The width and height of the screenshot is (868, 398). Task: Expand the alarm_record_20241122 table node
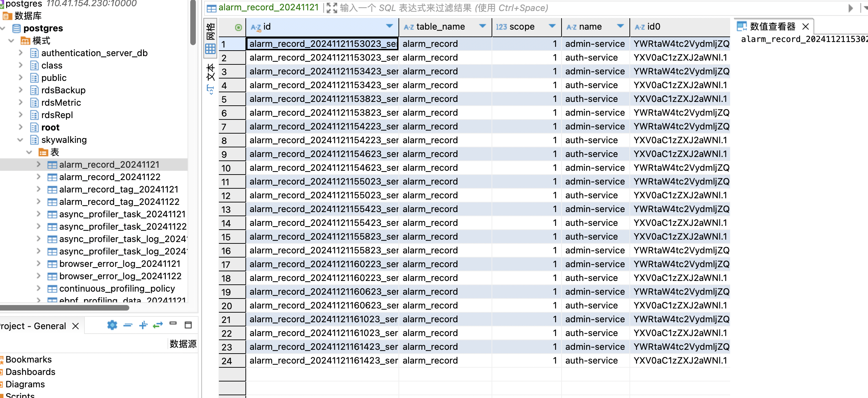39,177
